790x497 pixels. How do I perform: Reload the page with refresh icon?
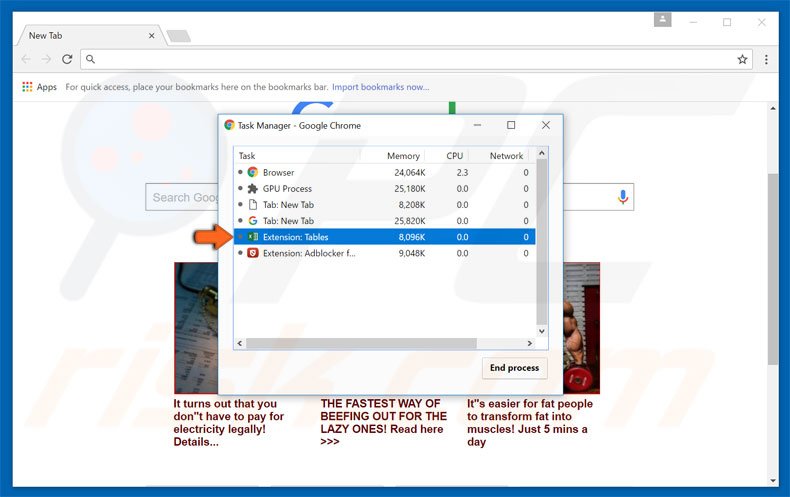click(x=67, y=59)
